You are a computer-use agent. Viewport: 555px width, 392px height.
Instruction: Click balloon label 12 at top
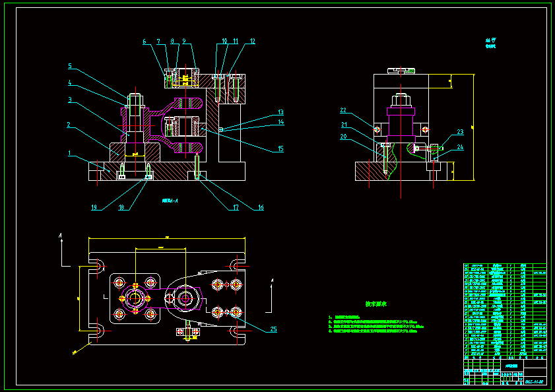pyautogui.click(x=252, y=42)
